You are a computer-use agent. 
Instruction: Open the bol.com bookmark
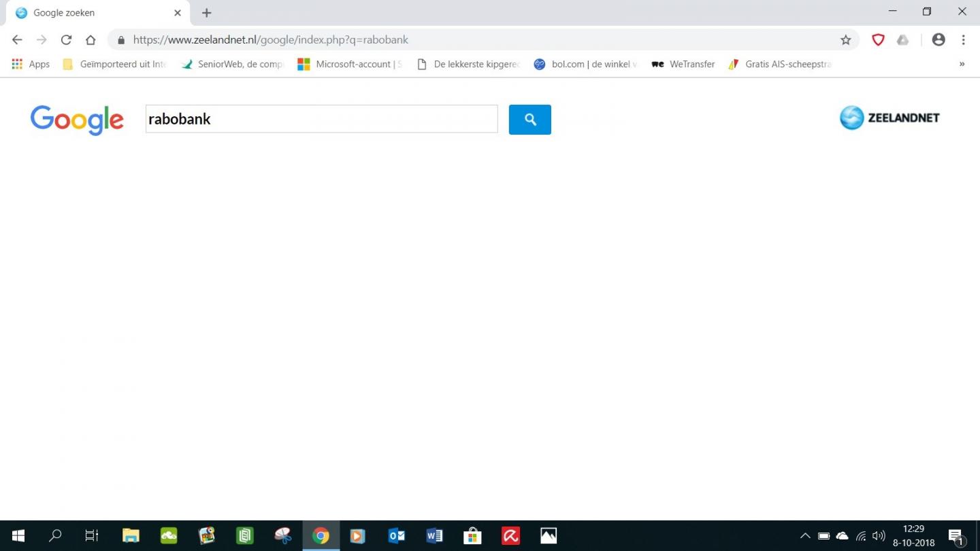pyautogui.click(x=586, y=64)
